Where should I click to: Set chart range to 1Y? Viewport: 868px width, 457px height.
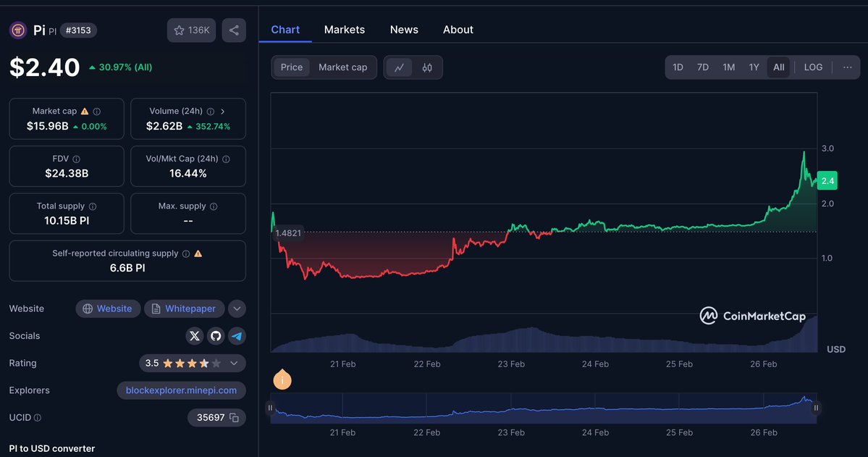tap(754, 67)
